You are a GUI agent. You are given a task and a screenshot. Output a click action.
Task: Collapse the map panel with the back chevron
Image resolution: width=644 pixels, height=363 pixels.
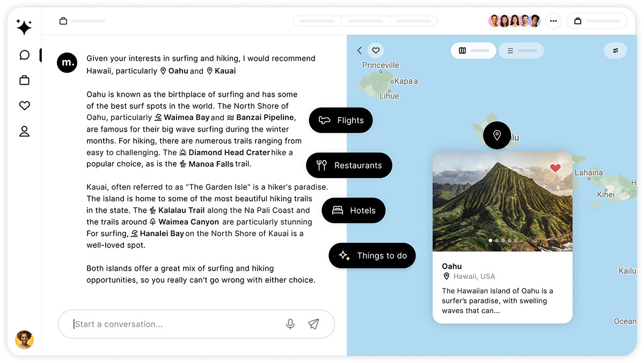[359, 50]
